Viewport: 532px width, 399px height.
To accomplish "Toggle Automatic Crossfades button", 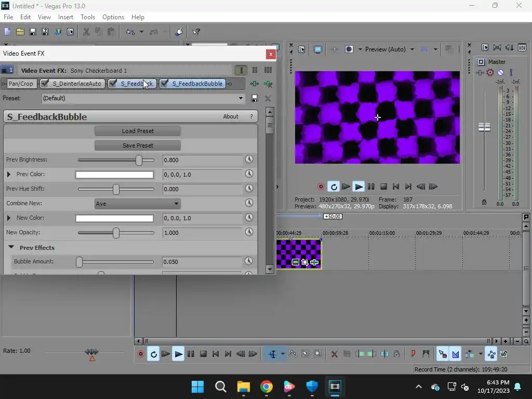I will pos(455,354).
